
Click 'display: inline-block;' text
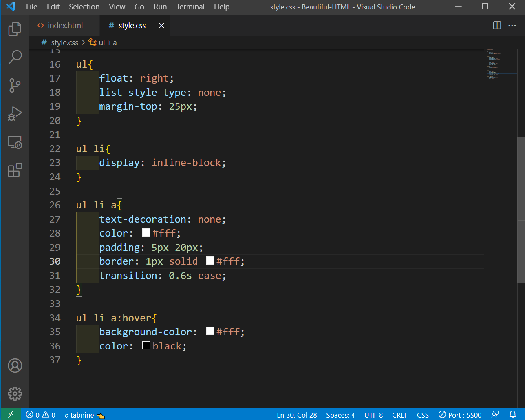(x=163, y=163)
